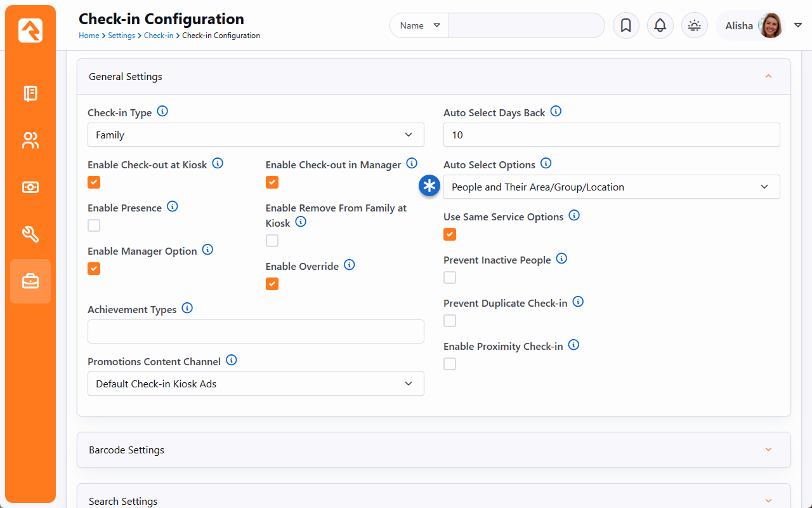Enable the Presence checkbox
This screenshot has height=508, width=812.
(94, 225)
